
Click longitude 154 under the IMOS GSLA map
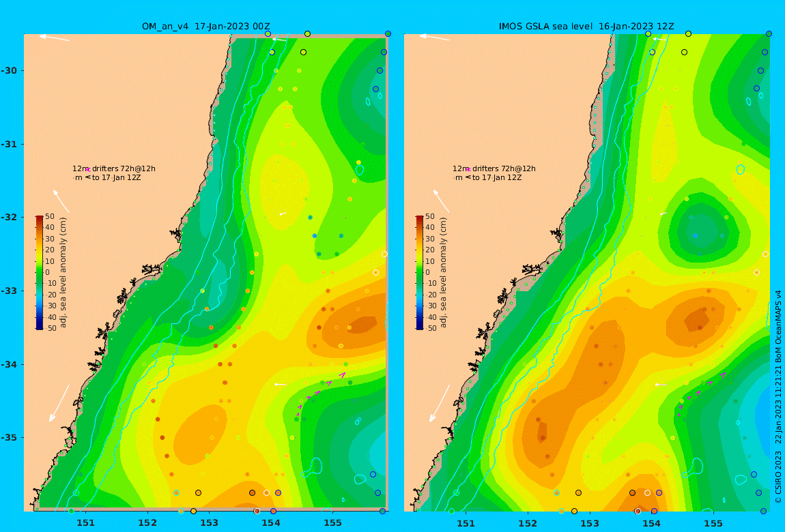[651, 523]
